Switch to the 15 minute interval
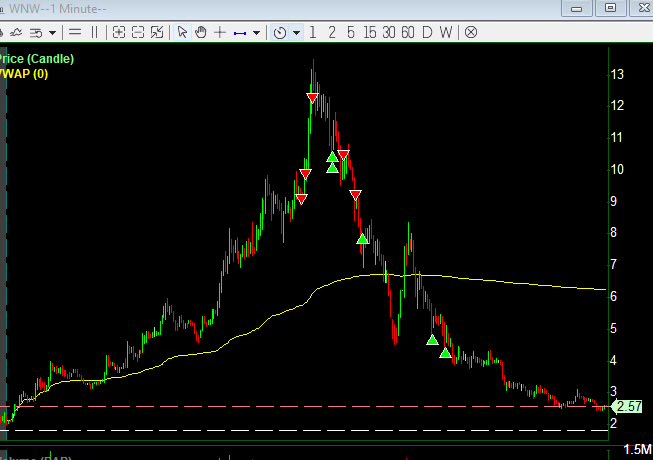 pos(369,32)
